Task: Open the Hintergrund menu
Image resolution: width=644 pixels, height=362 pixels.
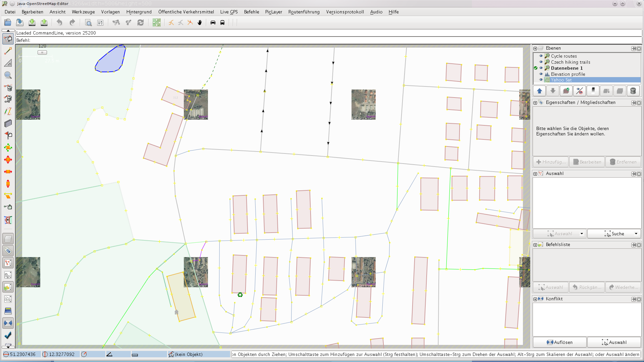Action: (x=139, y=12)
